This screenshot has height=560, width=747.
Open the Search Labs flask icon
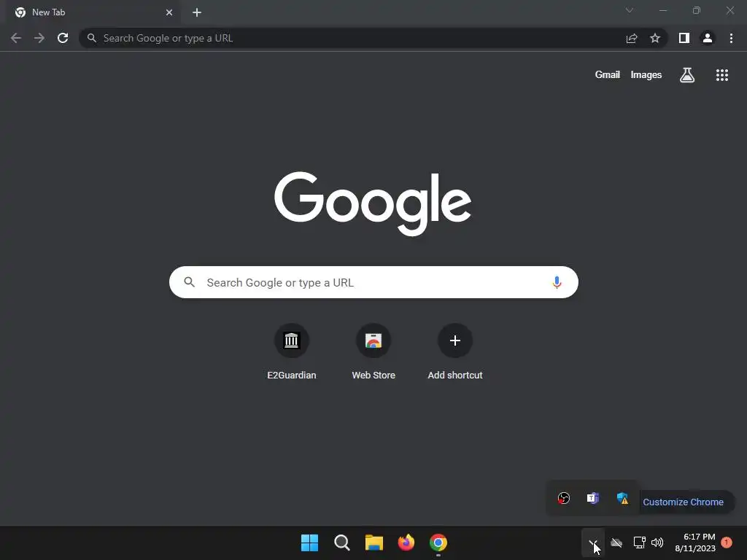click(x=687, y=75)
